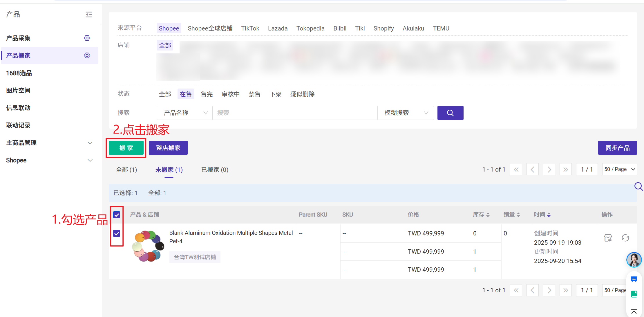Open the 50 / Page size dropdown
This screenshot has height=317, width=644.
(x=620, y=169)
